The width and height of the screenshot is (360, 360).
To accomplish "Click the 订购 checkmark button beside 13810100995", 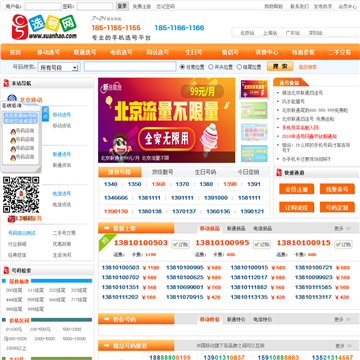I will click(262, 244).
